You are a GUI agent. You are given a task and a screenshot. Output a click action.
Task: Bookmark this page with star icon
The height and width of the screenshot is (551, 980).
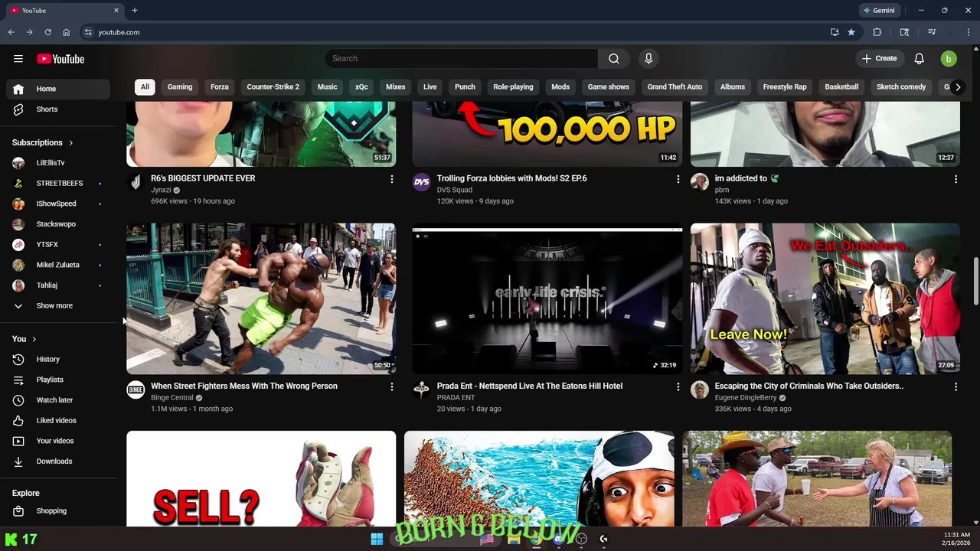(851, 32)
